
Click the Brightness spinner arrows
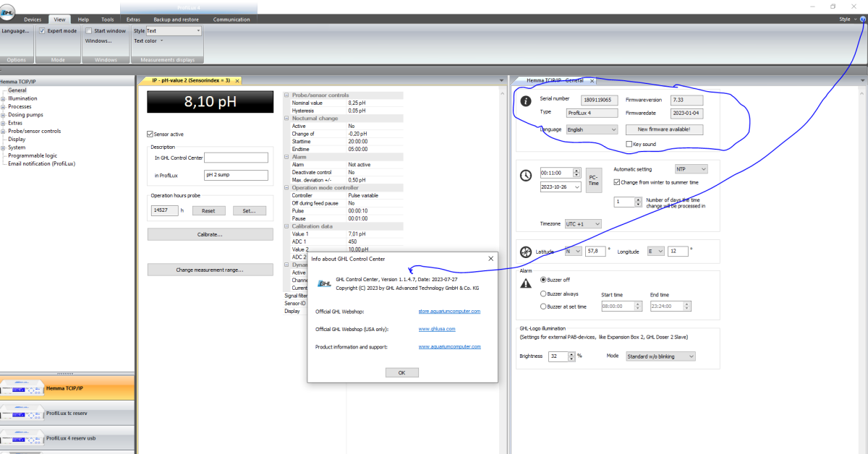tap(571, 356)
